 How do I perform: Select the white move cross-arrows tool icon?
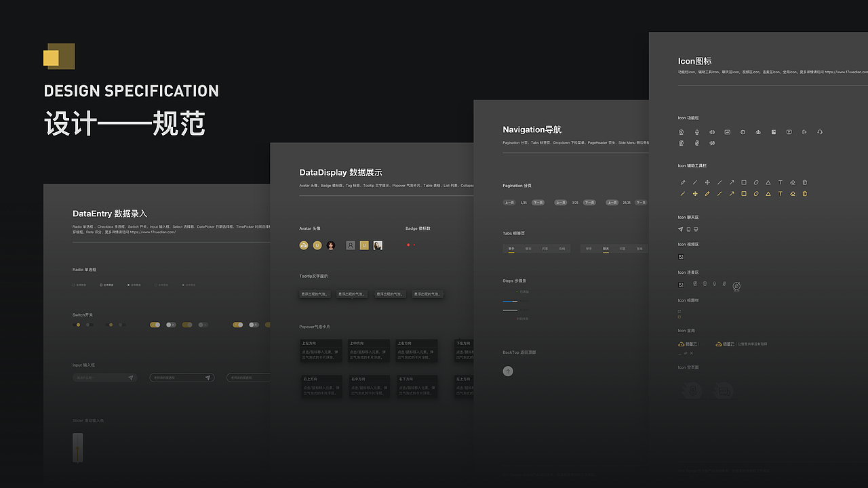coord(707,182)
